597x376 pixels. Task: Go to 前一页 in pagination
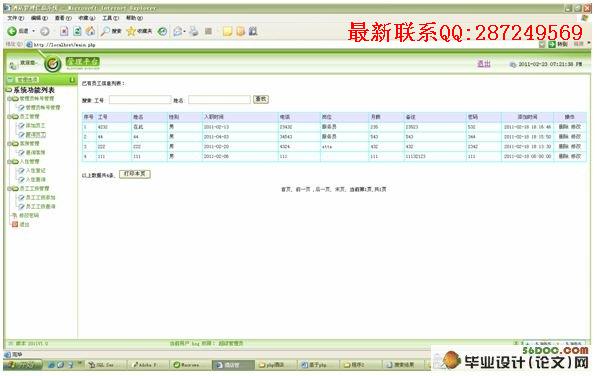pyautogui.click(x=303, y=189)
